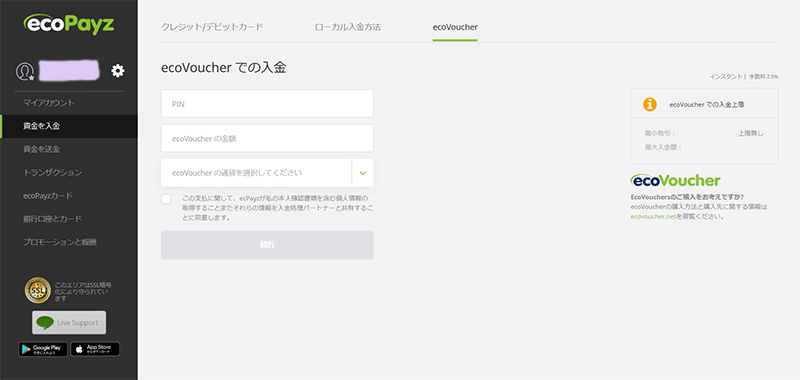Switch to クレジット/デビットカード tab

pos(212,27)
